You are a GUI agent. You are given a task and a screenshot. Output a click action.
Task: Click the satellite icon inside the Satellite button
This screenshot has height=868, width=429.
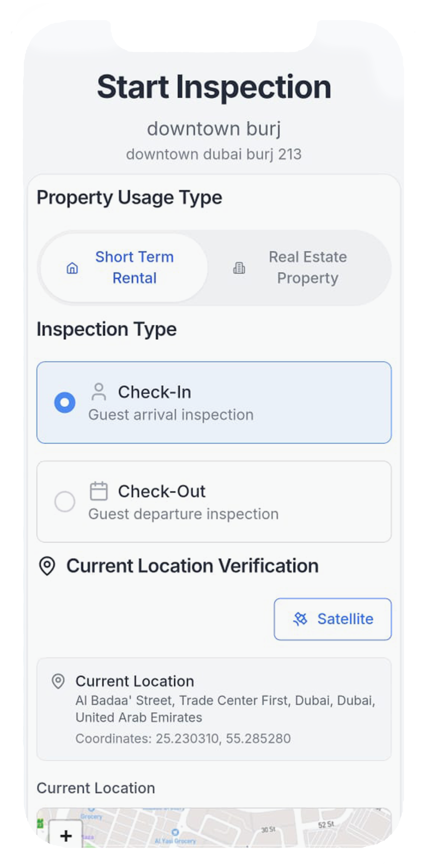(300, 619)
